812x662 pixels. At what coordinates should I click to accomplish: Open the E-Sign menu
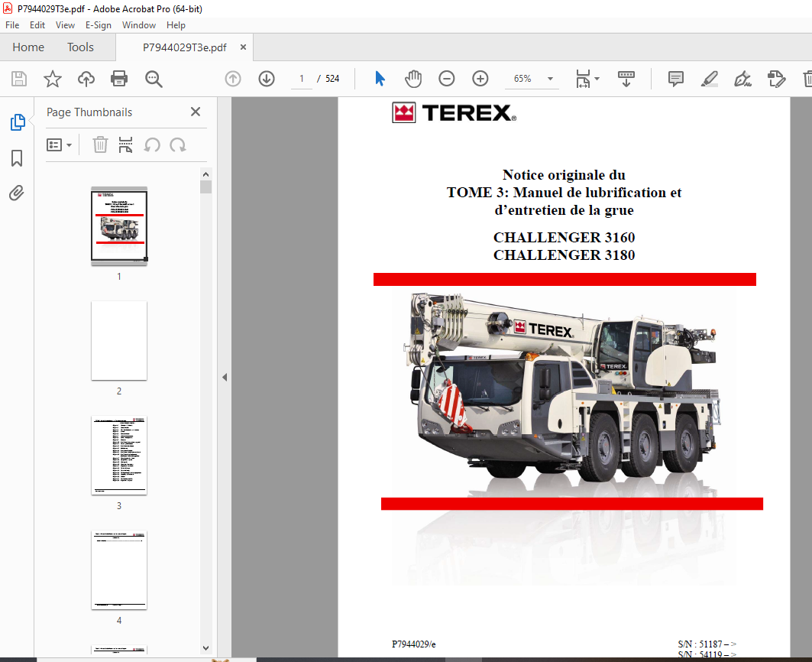coord(99,25)
